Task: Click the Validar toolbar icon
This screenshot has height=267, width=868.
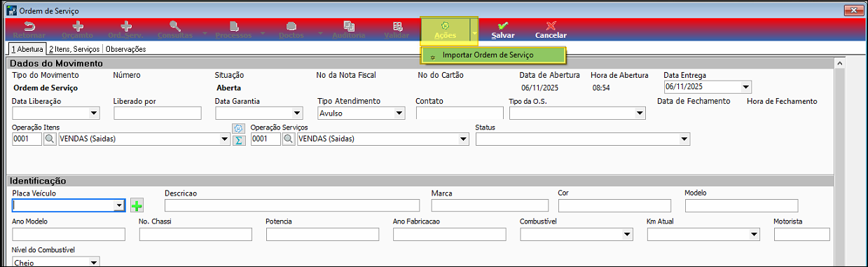Action: [397, 29]
